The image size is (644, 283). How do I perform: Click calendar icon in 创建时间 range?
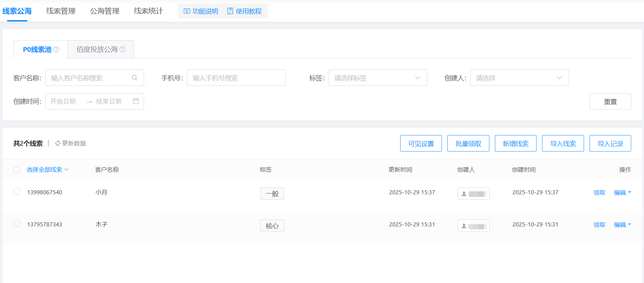point(136,101)
